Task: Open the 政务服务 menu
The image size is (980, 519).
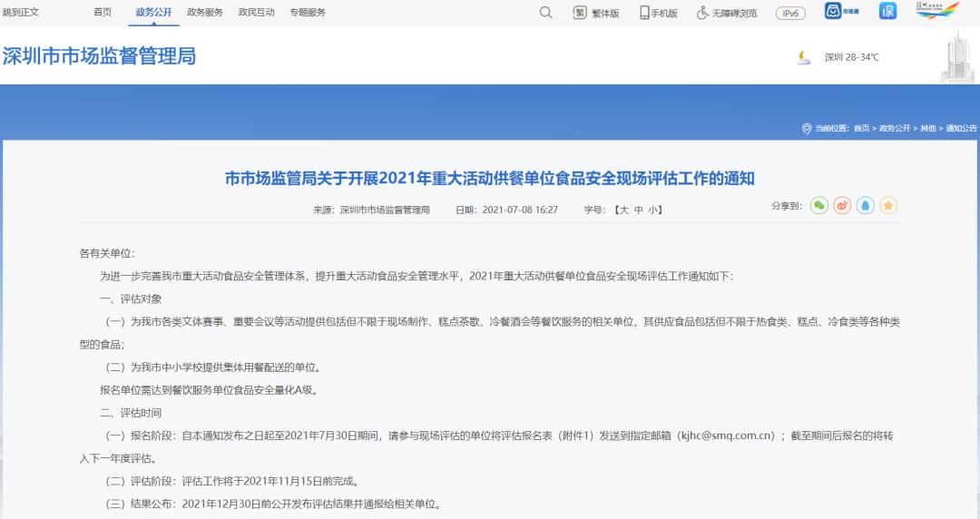Action: click(x=205, y=13)
